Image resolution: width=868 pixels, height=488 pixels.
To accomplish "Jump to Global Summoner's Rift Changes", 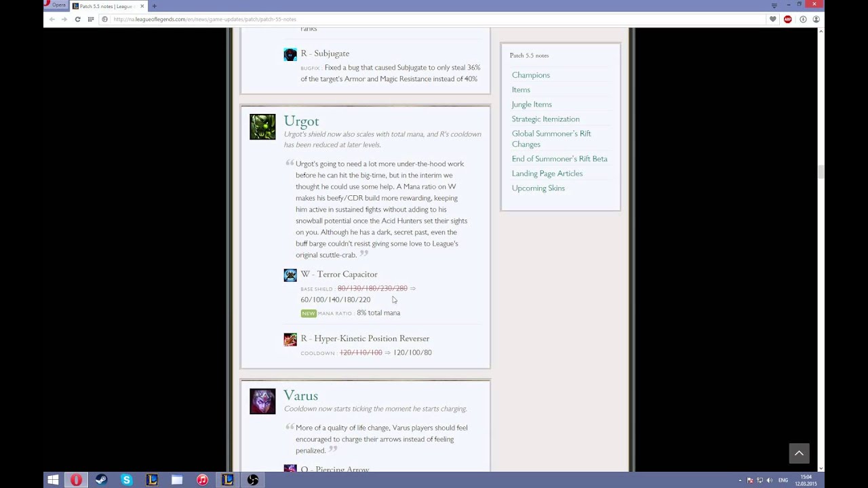I will 551,138.
